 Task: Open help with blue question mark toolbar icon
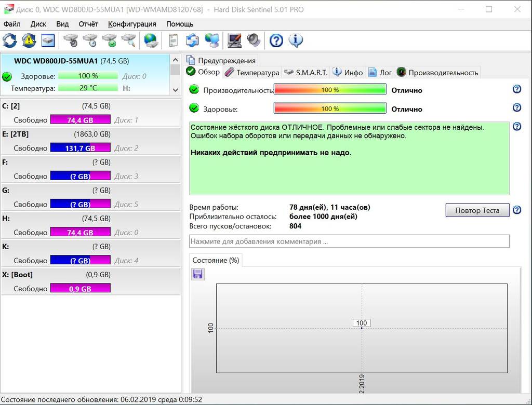click(276, 40)
